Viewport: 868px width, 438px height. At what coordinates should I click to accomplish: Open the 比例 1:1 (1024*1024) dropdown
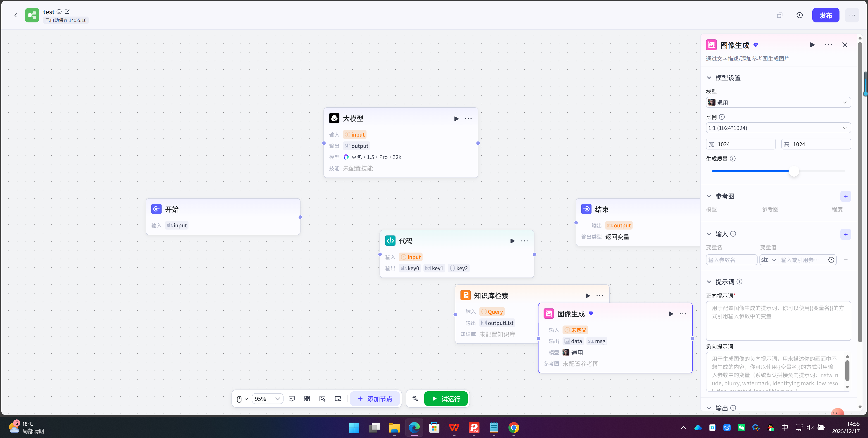click(778, 128)
